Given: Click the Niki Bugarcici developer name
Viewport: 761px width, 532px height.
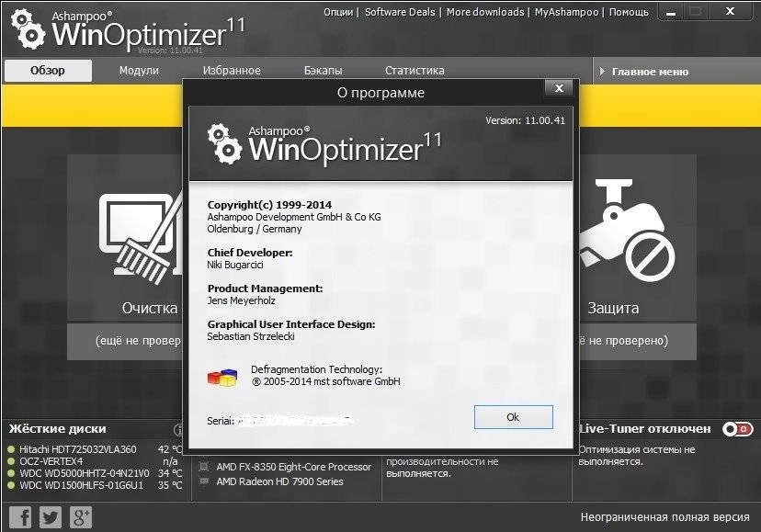Looking at the screenshot, I should click(x=235, y=265).
